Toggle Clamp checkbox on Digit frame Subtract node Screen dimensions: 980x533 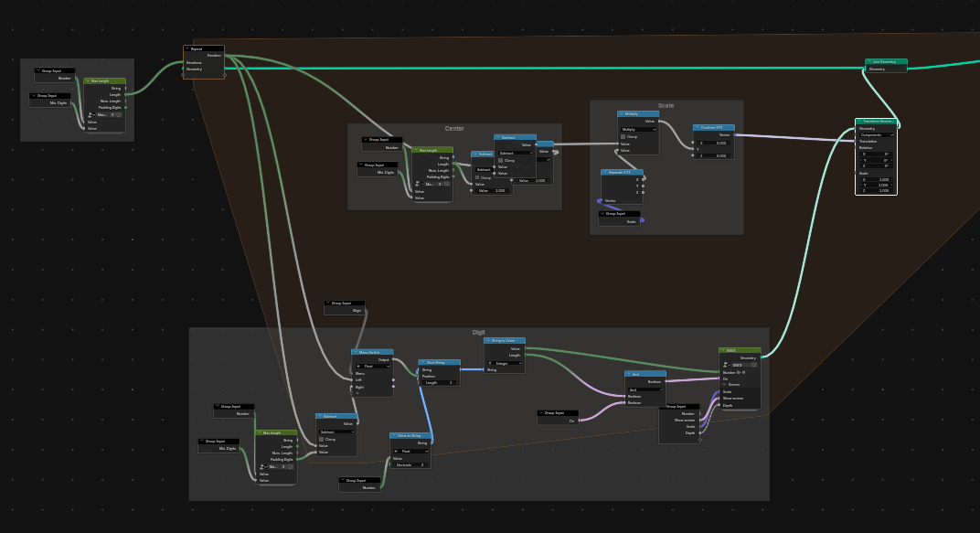click(322, 439)
